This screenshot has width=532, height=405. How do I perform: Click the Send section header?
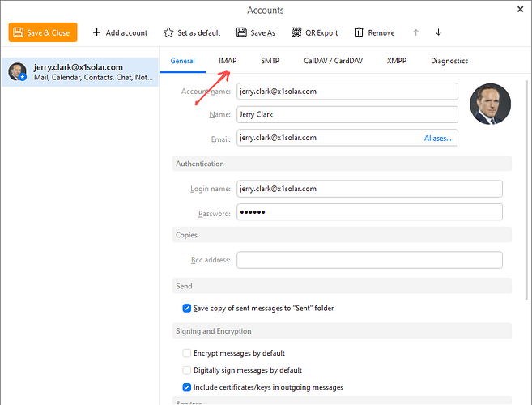tap(342, 286)
